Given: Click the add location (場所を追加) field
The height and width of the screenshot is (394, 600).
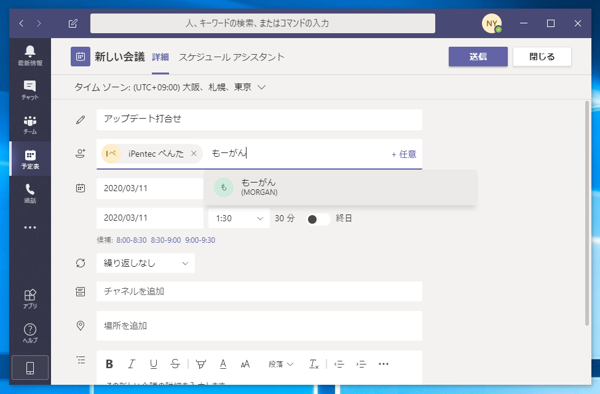Looking at the screenshot, I should point(259,326).
